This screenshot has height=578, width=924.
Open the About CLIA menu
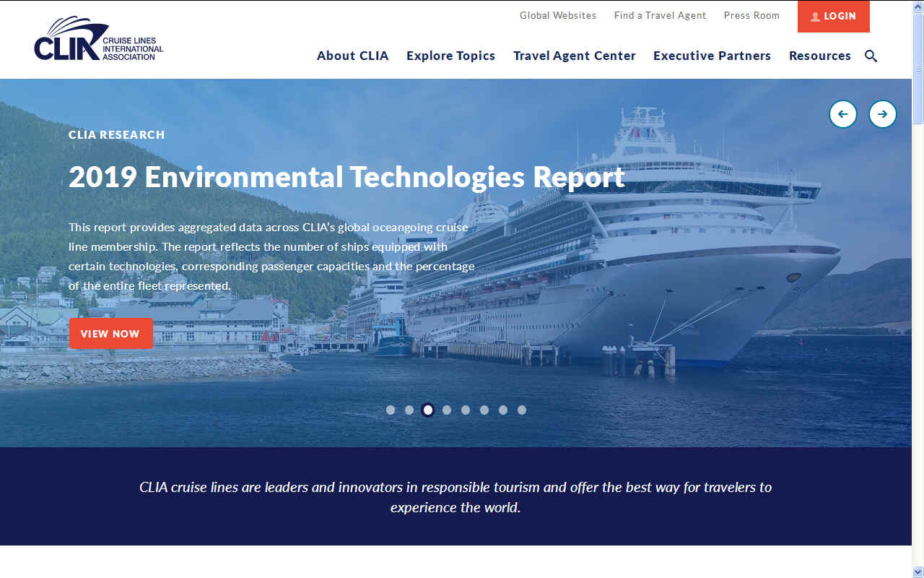pos(353,56)
